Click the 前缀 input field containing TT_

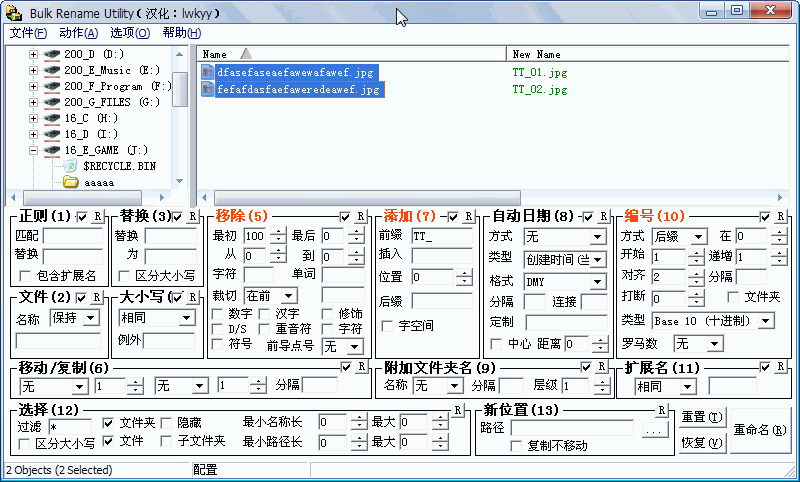pyautogui.click(x=442, y=236)
